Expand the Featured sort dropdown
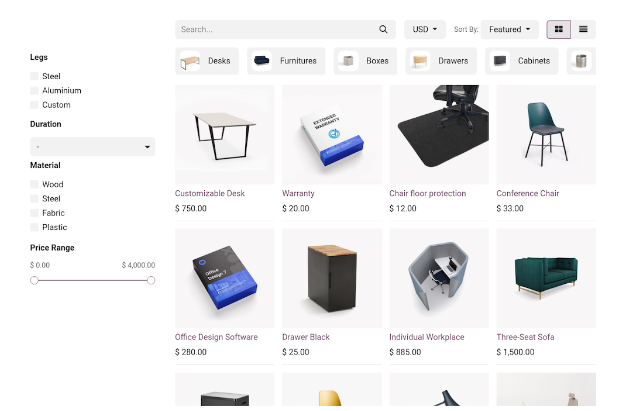 point(510,29)
